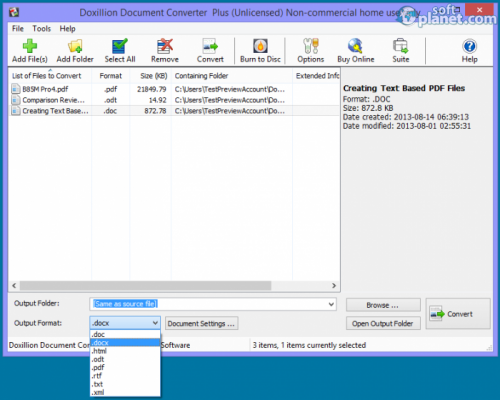
Task: Open the Help menu
Action: 67,29
